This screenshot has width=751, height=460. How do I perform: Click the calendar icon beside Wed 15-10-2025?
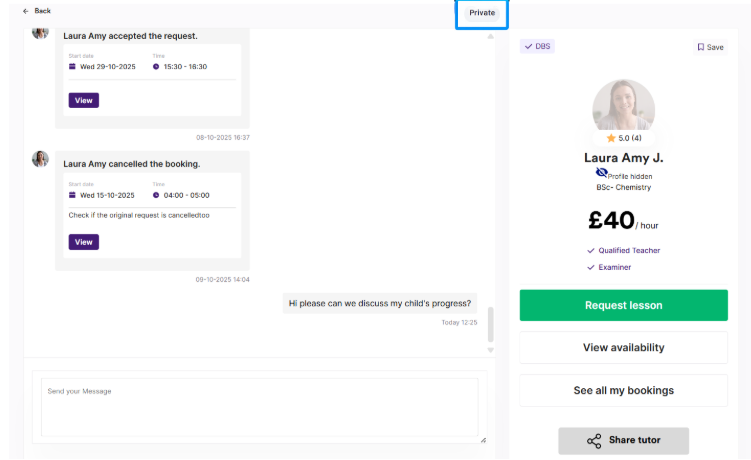72,195
